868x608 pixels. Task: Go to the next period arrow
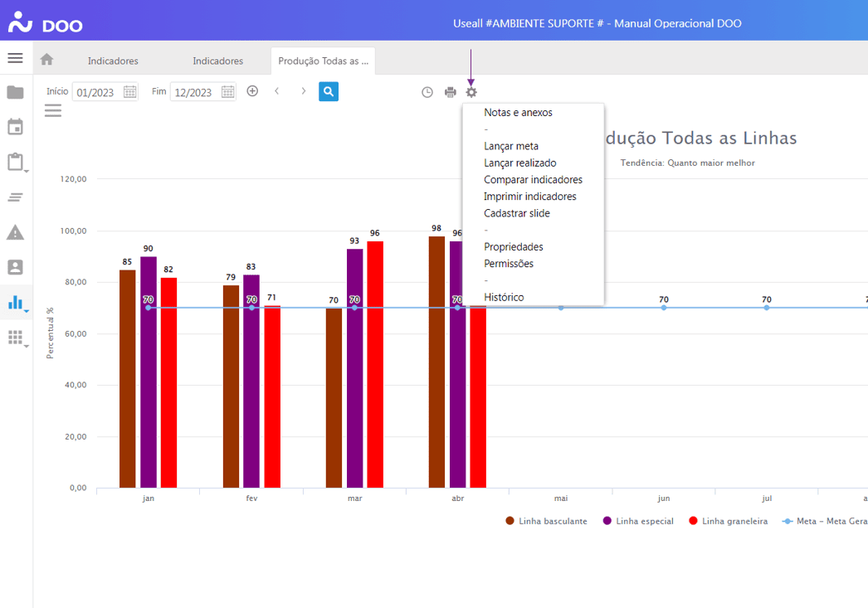pos(304,91)
